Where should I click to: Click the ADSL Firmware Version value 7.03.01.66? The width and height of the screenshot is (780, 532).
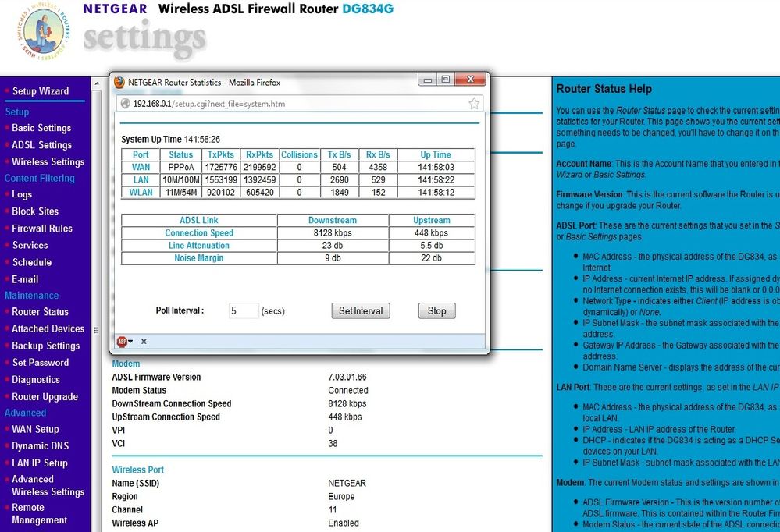(347, 378)
